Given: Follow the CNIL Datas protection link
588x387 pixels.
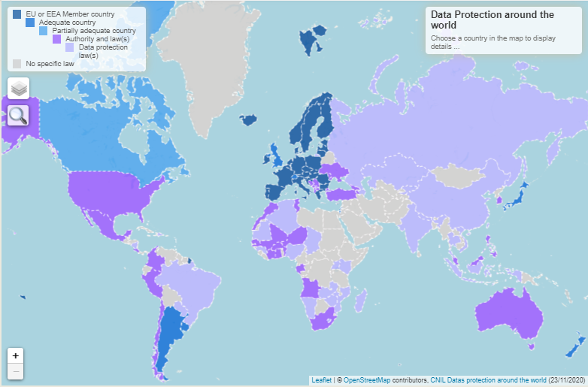Looking at the screenshot, I should [488, 380].
